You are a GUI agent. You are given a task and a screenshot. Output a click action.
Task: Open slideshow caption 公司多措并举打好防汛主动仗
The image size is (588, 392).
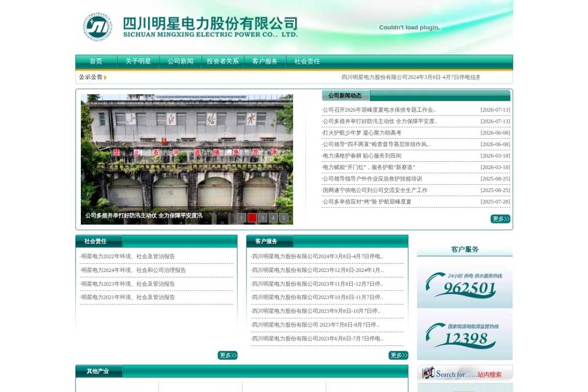click(144, 216)
